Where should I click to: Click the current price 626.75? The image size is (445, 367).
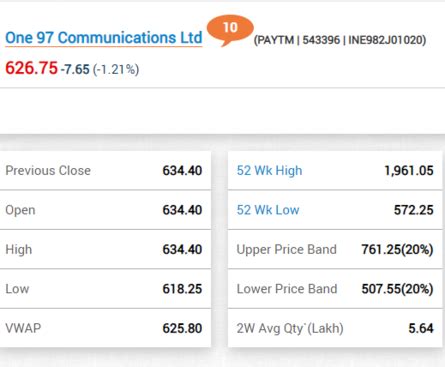(x=31, y=68)
